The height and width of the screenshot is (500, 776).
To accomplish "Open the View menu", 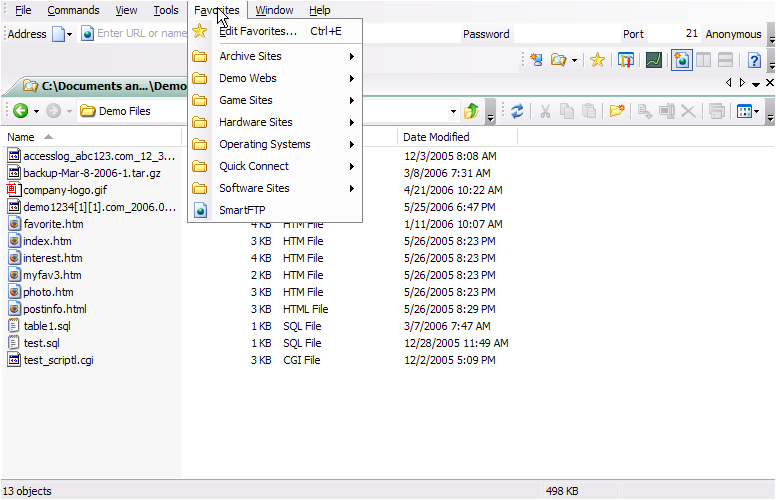I will click(x=126, y=10).
